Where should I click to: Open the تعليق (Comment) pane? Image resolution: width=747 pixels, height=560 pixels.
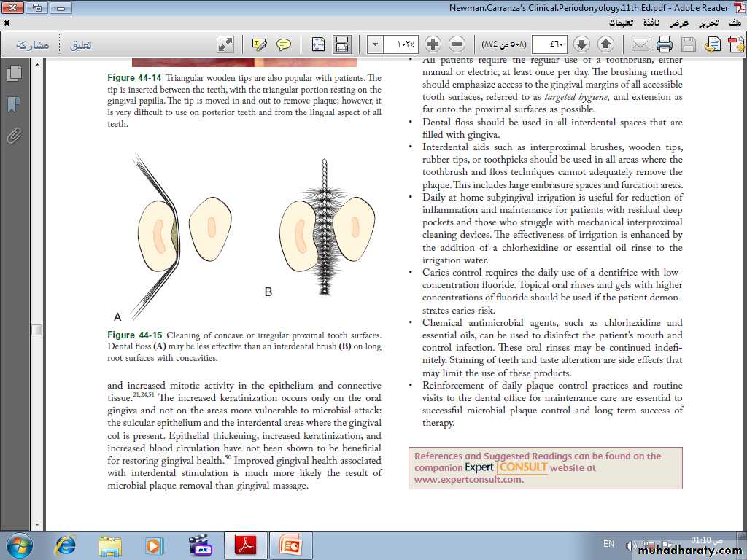pos(80,45)
